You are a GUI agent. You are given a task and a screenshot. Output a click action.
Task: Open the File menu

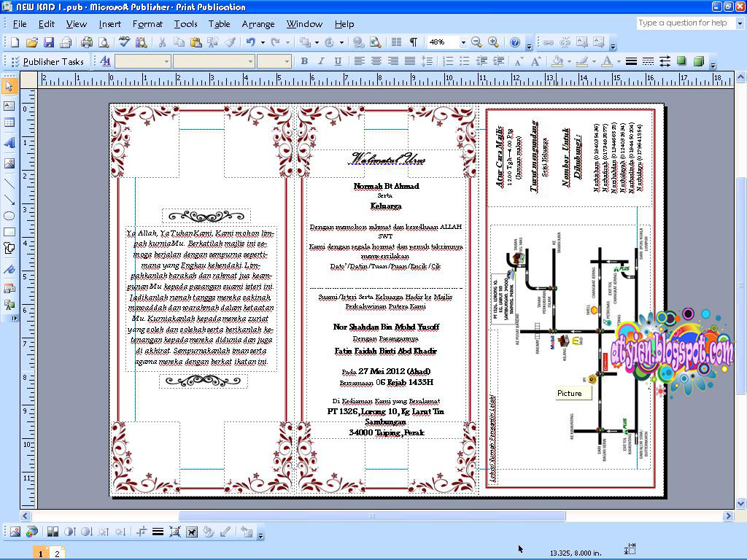20,24
